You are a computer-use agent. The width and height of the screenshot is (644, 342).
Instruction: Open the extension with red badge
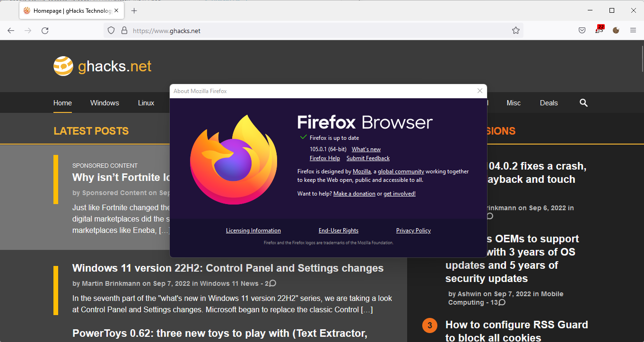pyautogui.click(x=600, y=30)
